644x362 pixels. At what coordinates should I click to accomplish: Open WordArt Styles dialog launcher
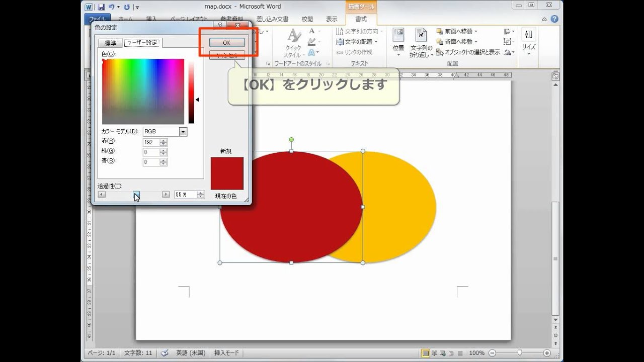click(328, 64)
